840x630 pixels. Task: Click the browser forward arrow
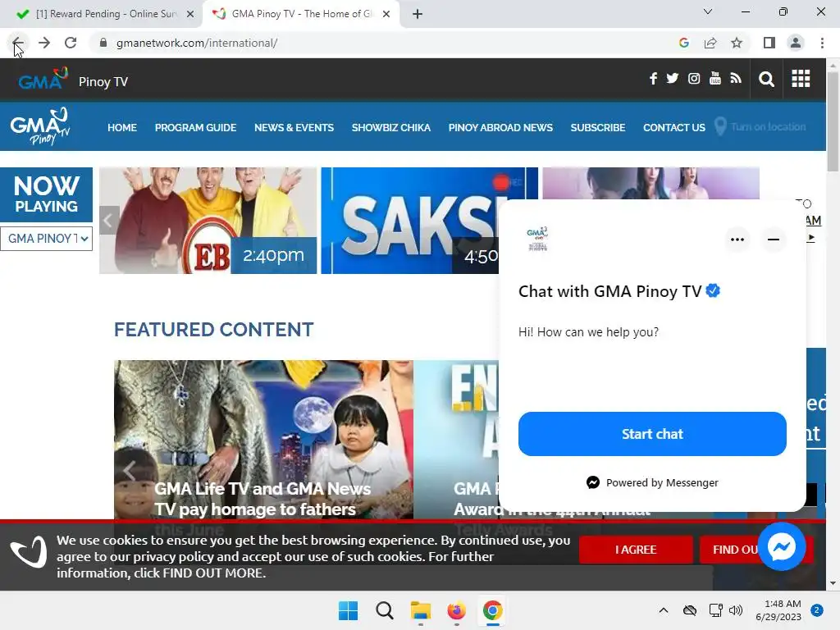pos(44,43)
